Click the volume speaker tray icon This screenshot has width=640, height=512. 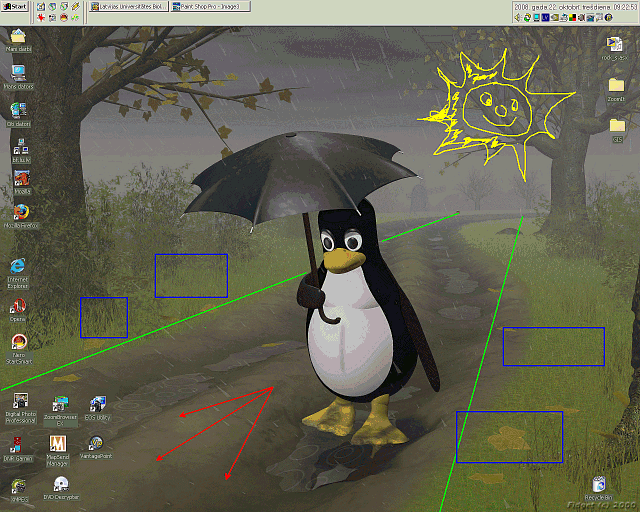(x=518, y=18)
